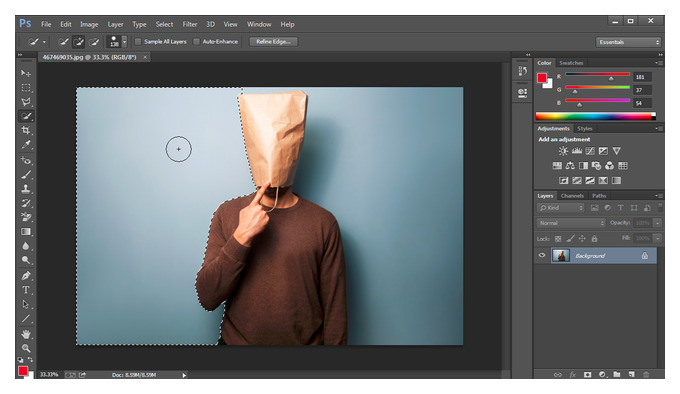Toggle lock image pixels
Screen dimensions: 680x394
tap(570, 238)
